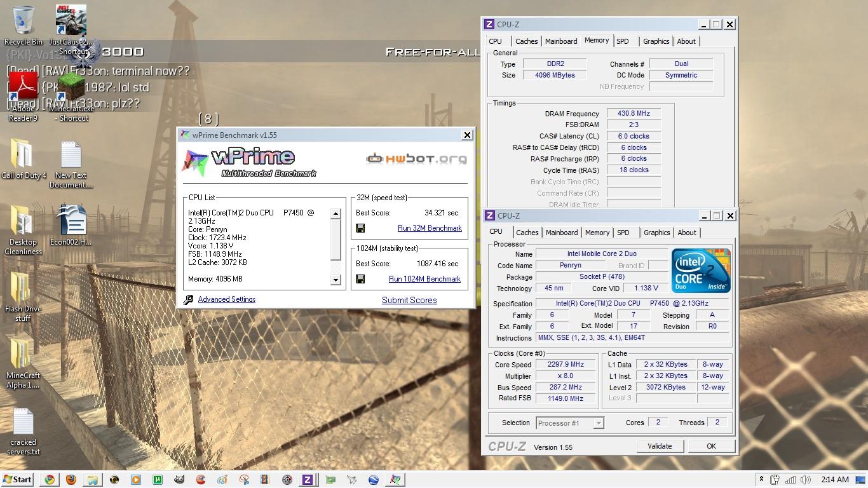Click the Core Speed value 2297.9 MHz
868x488 pixels.
point(566,365)
